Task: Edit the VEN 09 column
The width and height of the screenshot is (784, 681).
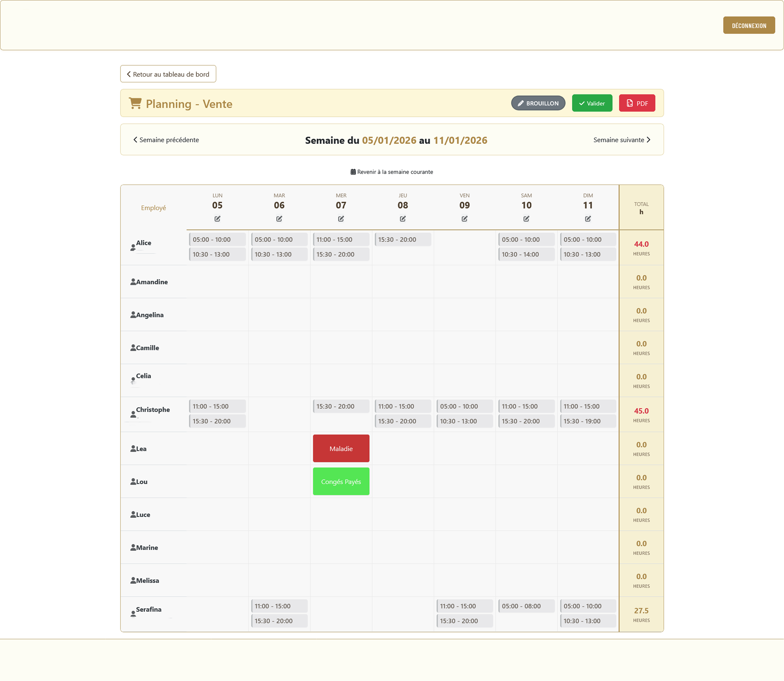Action: tap(464, 219)
